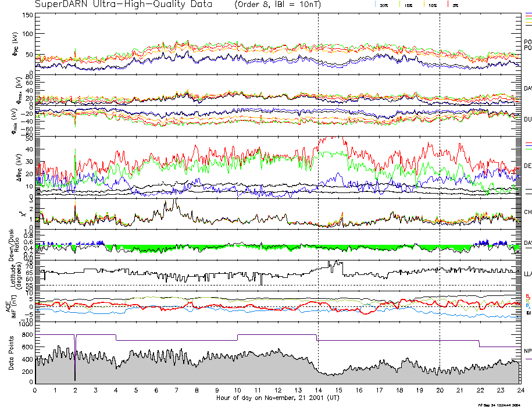Click the 20% legend label at top
Viewport: 532px width, 407px height.
pos(384,5)
